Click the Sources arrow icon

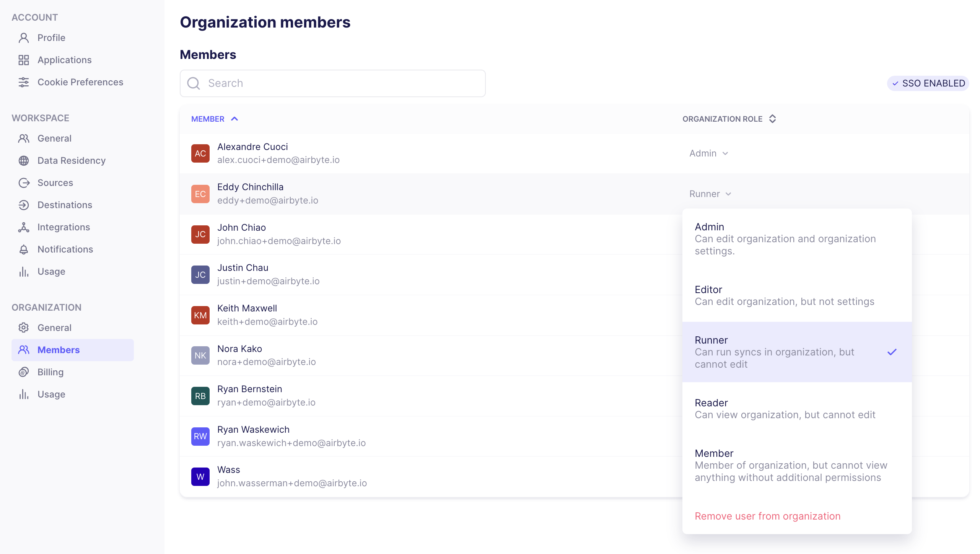tap(24, 183)
